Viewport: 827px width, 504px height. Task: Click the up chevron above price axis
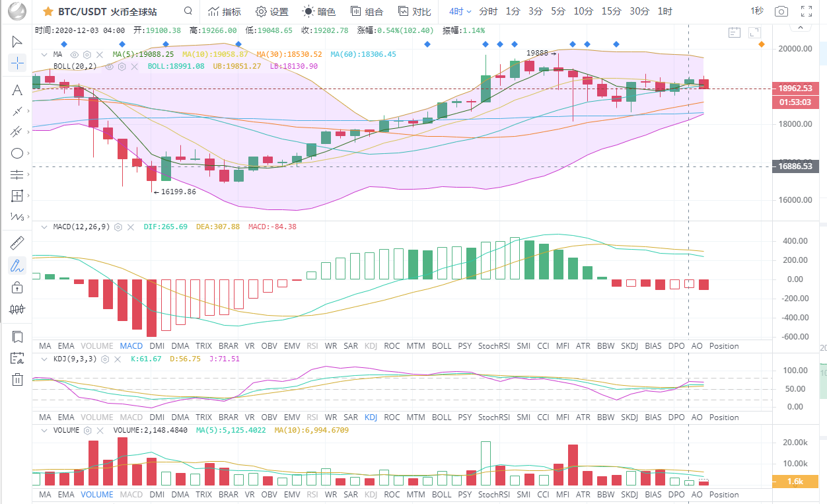801,28
